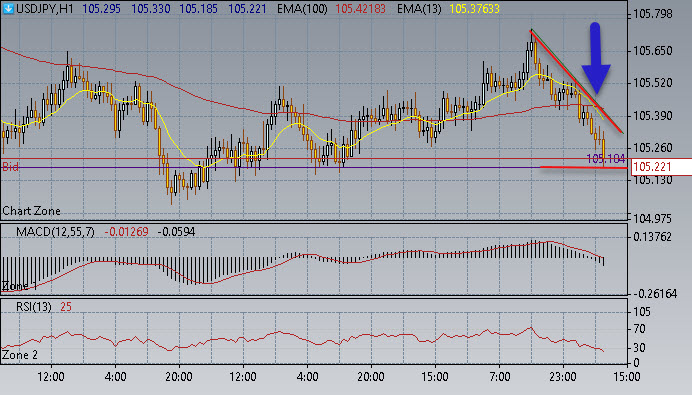Click the RSI scale label 105
This screenshot has width=692, height=395.
642,312
